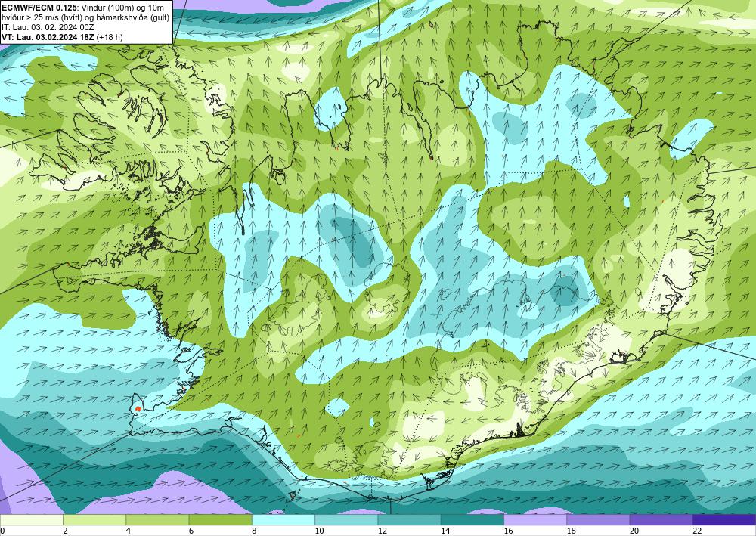Click the 14–16 m/s dark teal legend swatch

pos(472,520)
